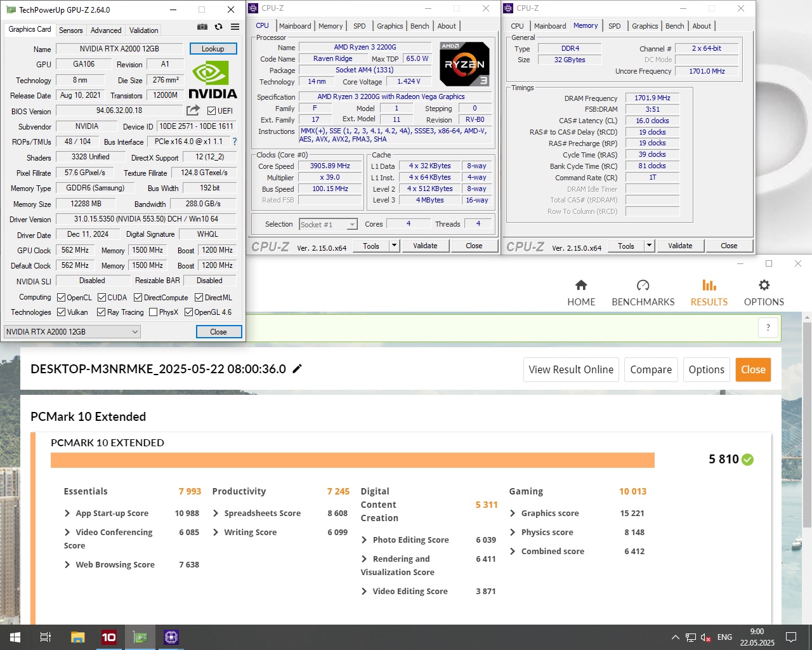Expand Graphics score

pos(513,513)
